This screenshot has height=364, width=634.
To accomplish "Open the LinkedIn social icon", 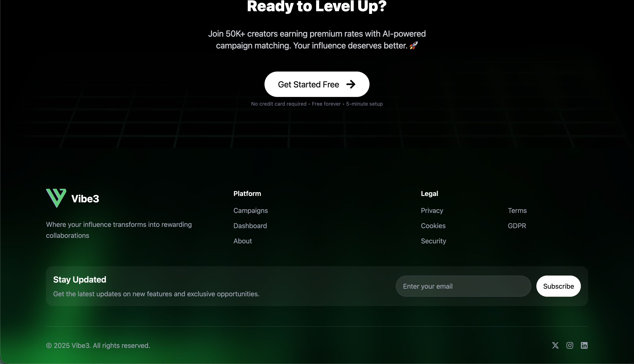I will pos(584,345).
